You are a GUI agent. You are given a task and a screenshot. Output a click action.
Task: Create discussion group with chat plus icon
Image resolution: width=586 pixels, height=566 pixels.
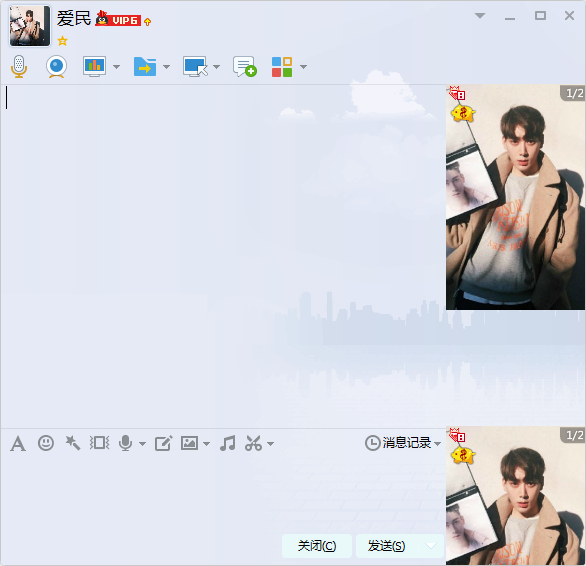[245, 67]
